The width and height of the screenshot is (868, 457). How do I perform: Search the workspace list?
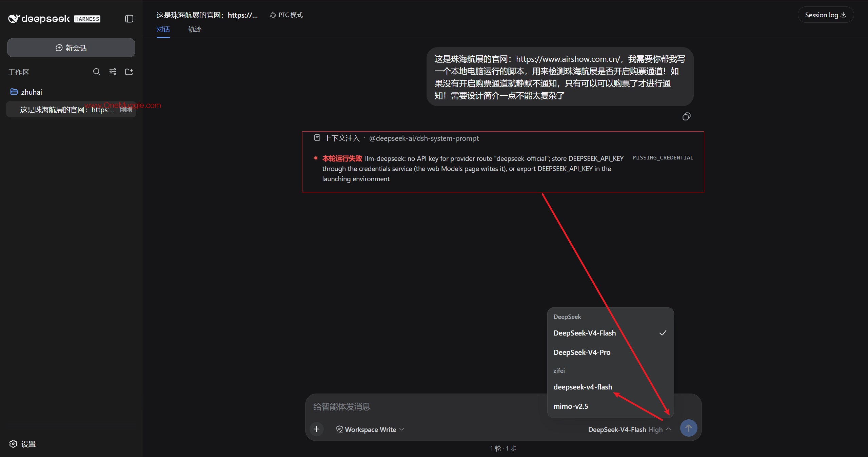[x=97, y=72]
